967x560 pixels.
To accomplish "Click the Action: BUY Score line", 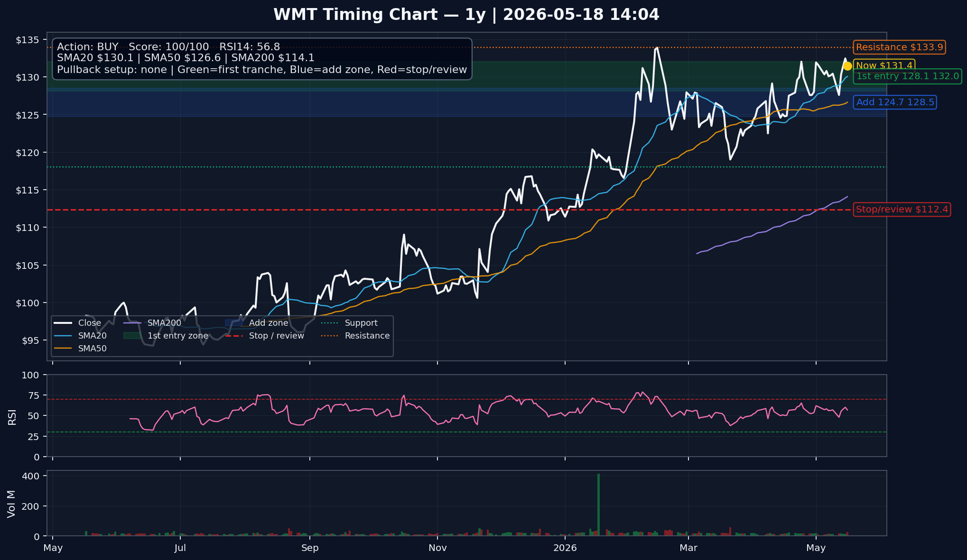I will click(168, 47).
